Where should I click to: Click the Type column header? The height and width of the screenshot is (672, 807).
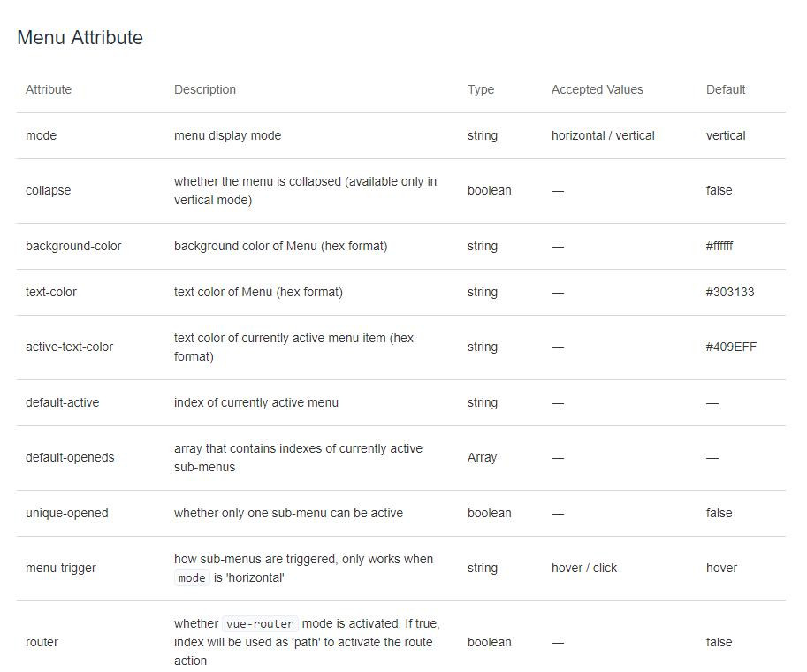coord(481,89)
